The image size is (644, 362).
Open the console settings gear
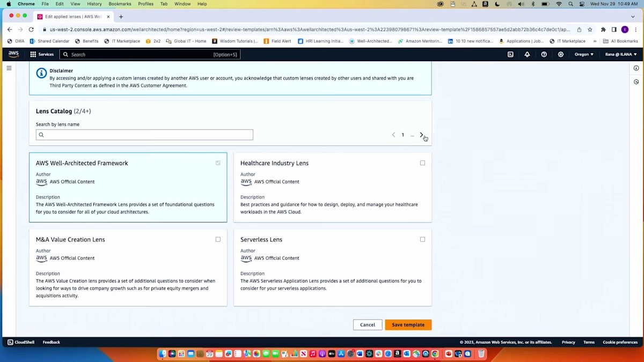point(561,54)
